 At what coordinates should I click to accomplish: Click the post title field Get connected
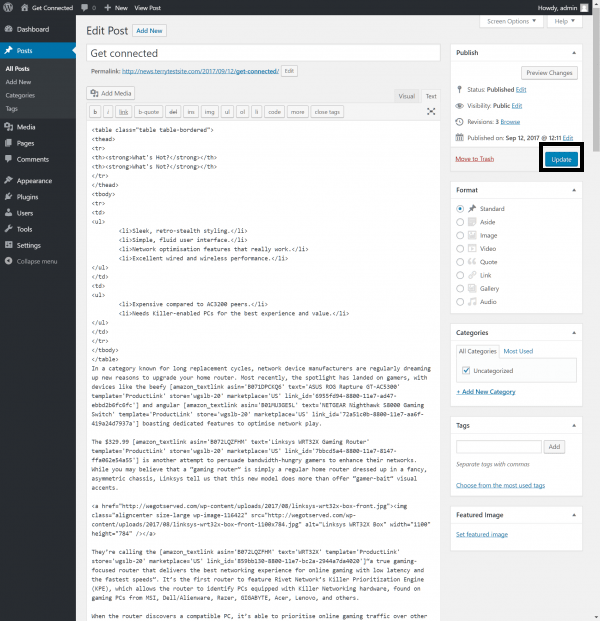coord(263,53)
